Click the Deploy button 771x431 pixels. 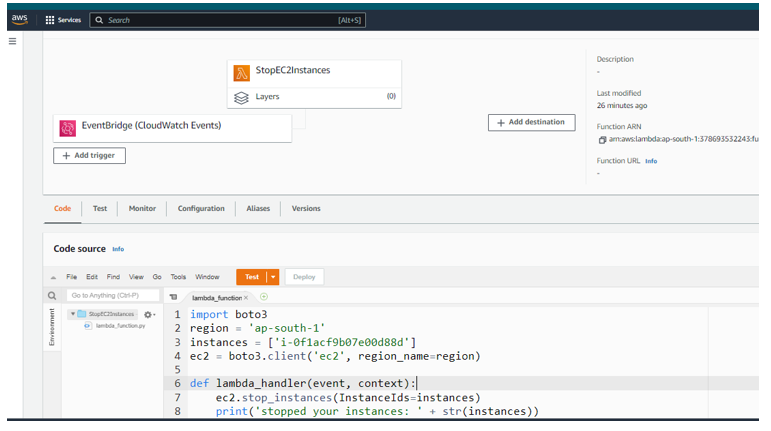point(304,277)
